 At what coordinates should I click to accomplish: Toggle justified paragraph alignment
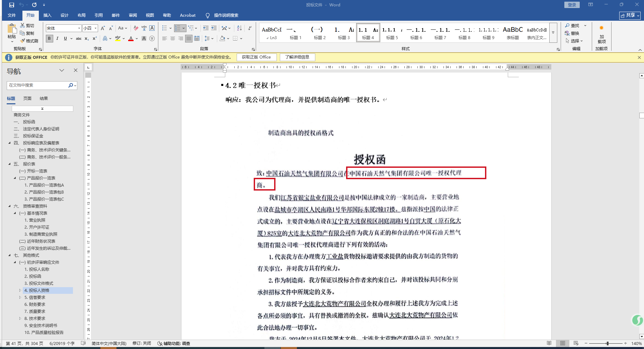189,39
